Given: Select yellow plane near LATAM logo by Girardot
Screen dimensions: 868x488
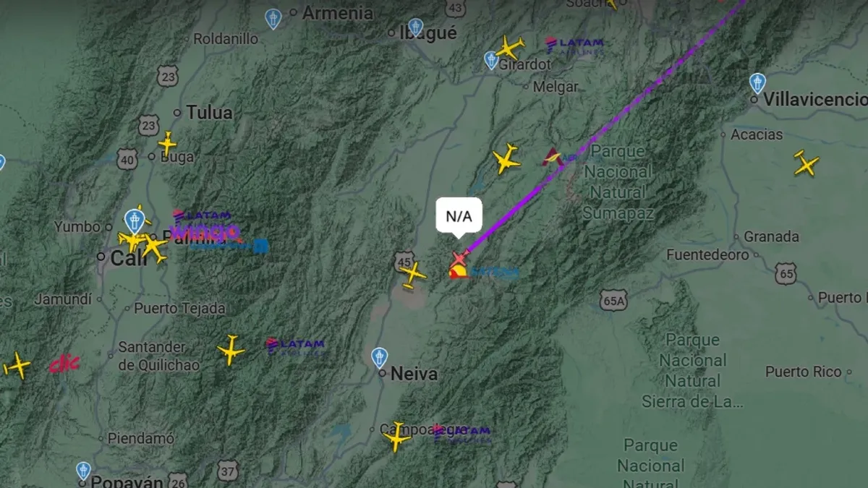Looking at the screenshot, I should pos(511,48).
